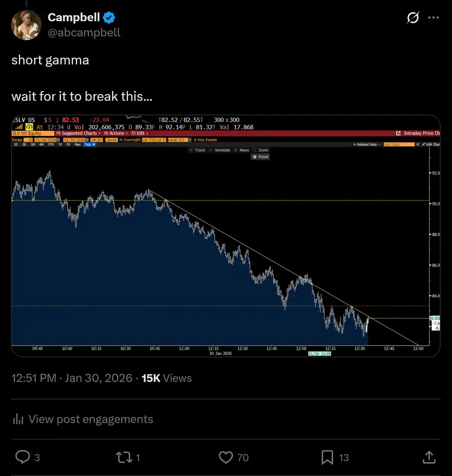
Task: Expand Suggested Charts dropdown in chart
Action: tap(79, 133)
